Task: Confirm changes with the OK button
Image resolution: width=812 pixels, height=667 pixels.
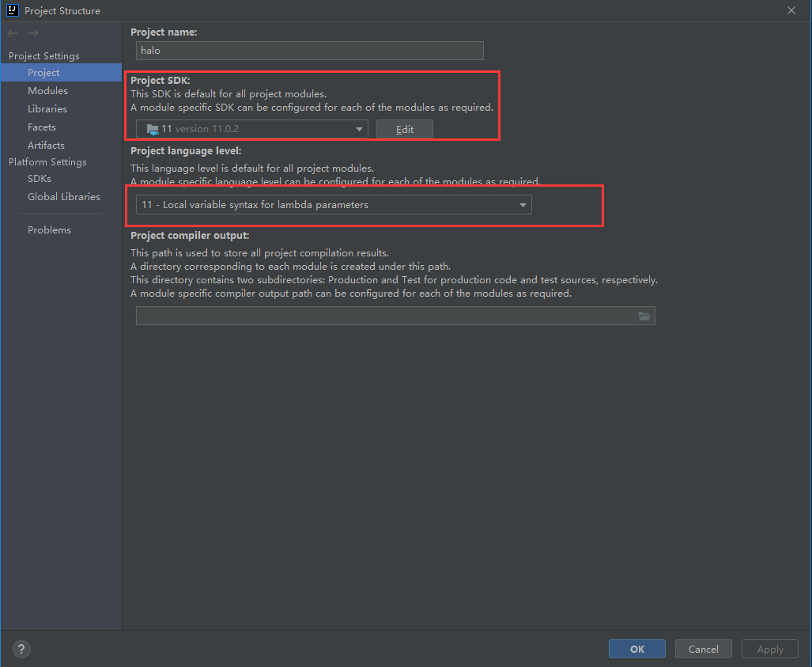Action: click(x=637, y=650)
